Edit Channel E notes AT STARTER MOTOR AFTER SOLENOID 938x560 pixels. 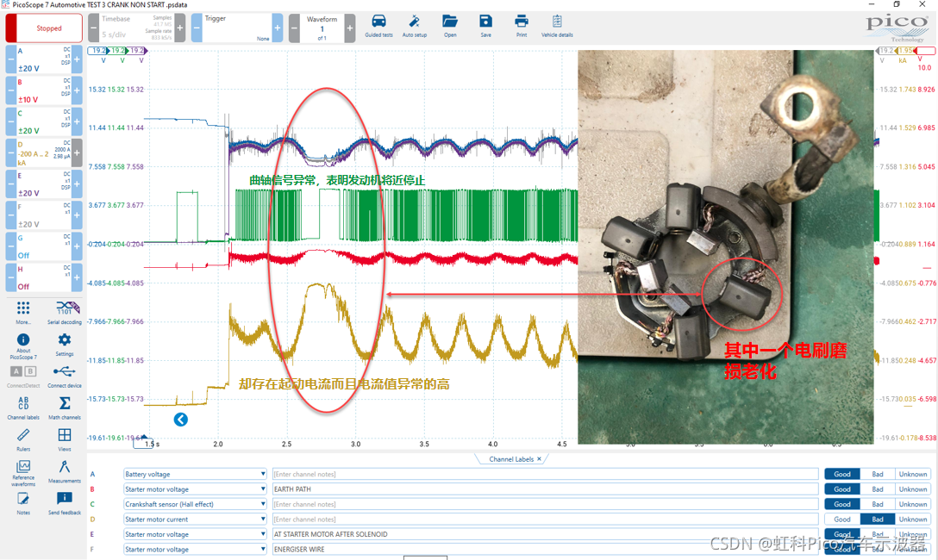click(x=545, y=534)
